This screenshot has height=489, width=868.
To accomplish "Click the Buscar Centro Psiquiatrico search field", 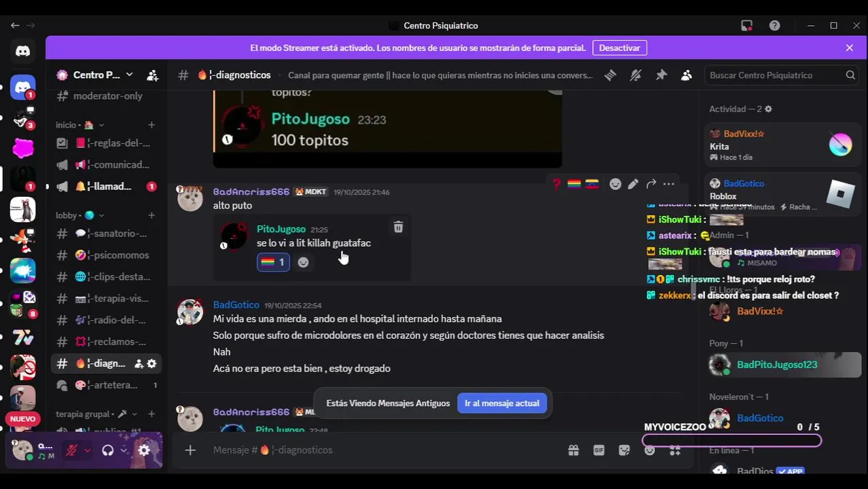I will pos(781,75).
